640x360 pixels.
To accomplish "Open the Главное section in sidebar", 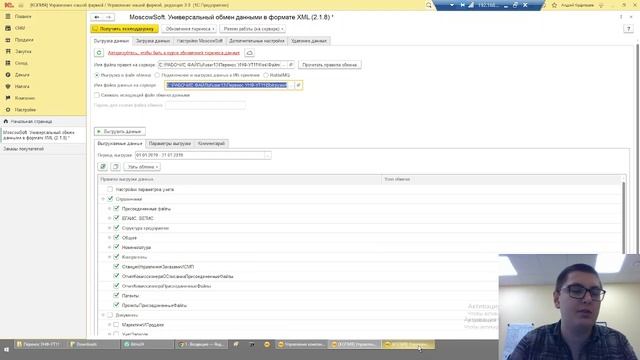I will click(x=23, y=17).
